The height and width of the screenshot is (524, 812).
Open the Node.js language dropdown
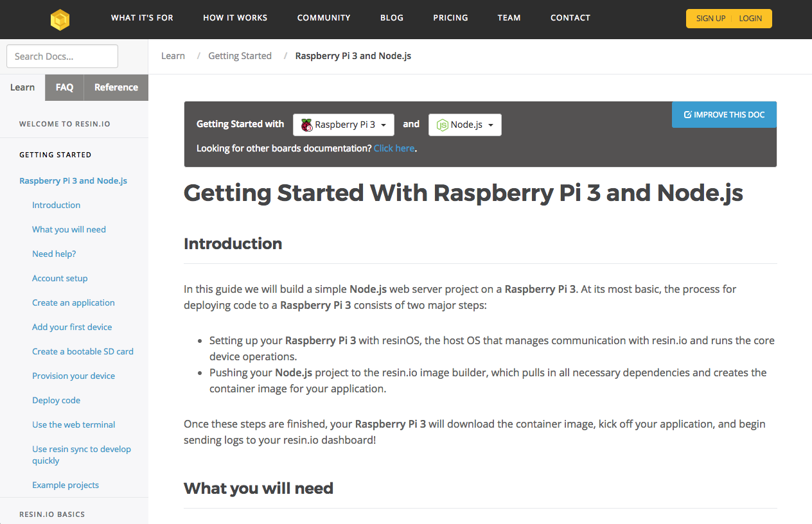(x=465, y=125)
